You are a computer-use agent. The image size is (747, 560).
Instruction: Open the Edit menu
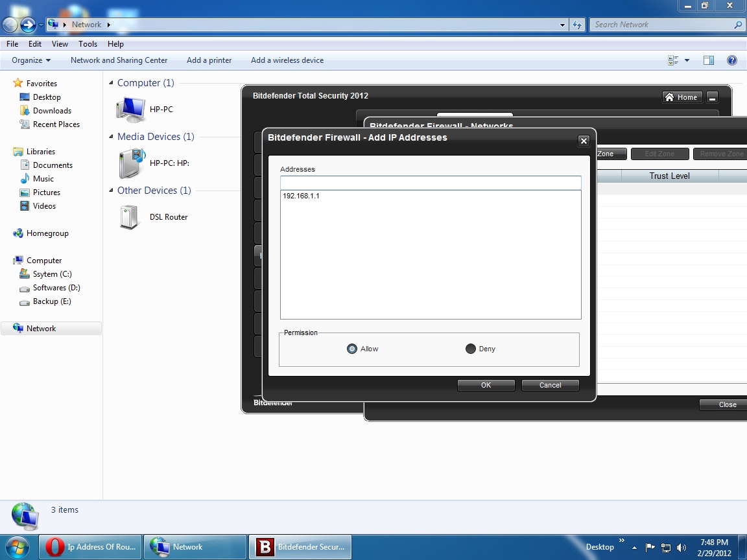tap(35, 44)
